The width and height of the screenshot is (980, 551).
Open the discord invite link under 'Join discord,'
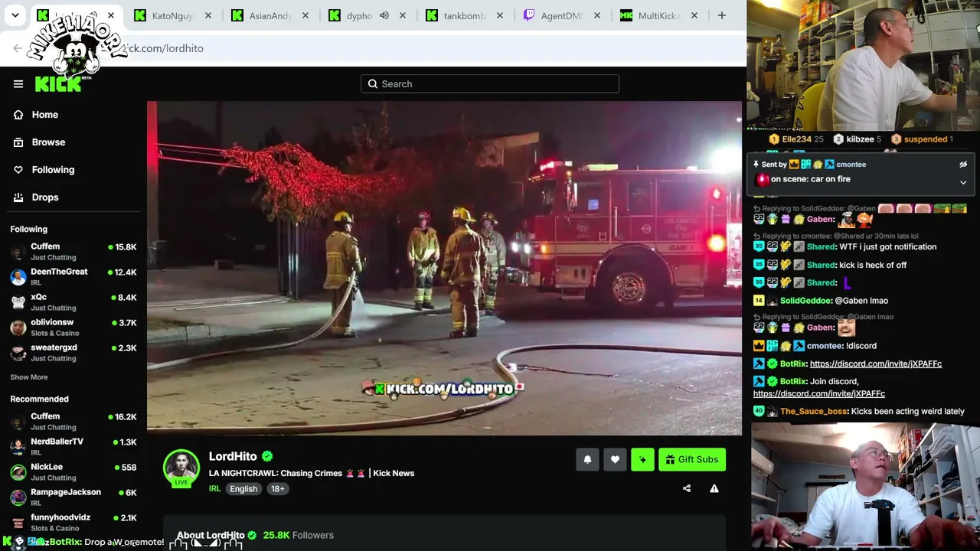819,394
